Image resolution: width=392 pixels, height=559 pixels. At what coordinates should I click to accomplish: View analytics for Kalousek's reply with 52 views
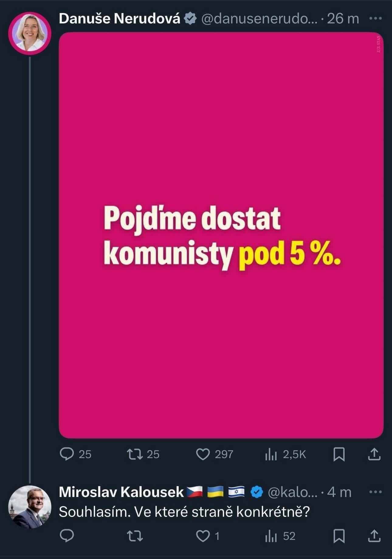[271, 536]
